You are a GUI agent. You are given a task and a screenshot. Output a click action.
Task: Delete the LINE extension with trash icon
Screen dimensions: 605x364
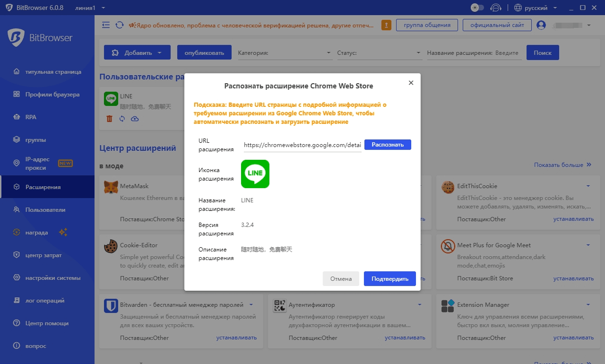(x=110, y=119)
